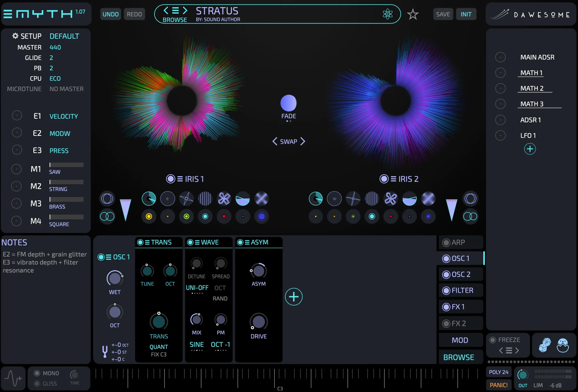Toggle the WAVE module power
This screenshot has width=578, height=392.
click(190, 242)
